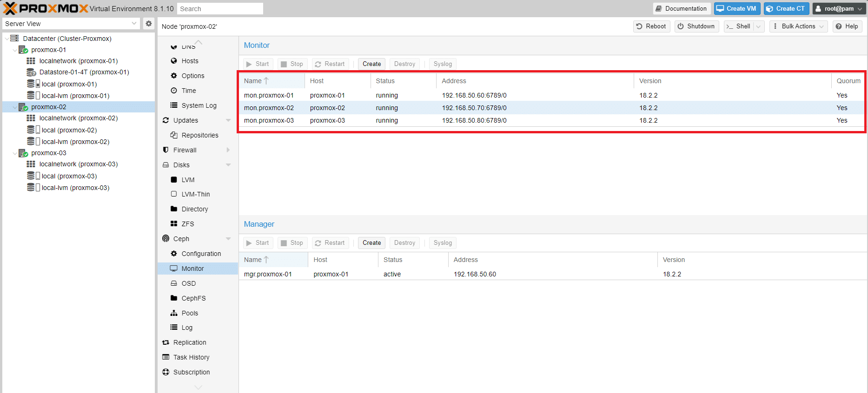
Task: Select local-lvm (proxmox-02) storage
Action: 75,142
